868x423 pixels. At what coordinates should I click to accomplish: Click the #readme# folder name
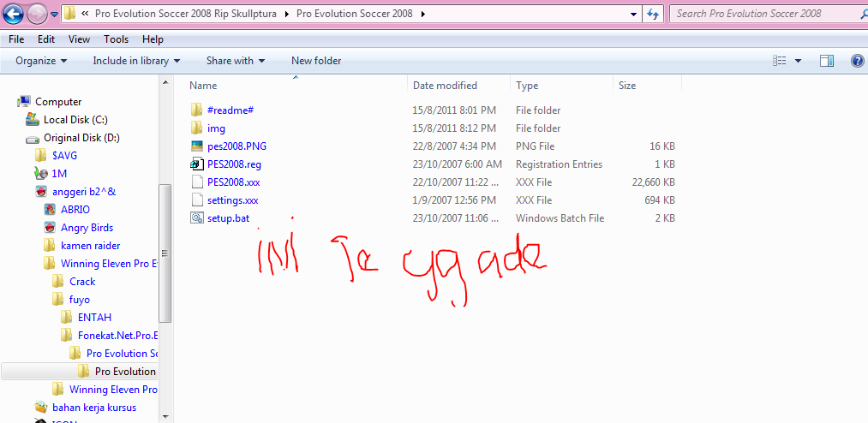[x=230, y=110]
